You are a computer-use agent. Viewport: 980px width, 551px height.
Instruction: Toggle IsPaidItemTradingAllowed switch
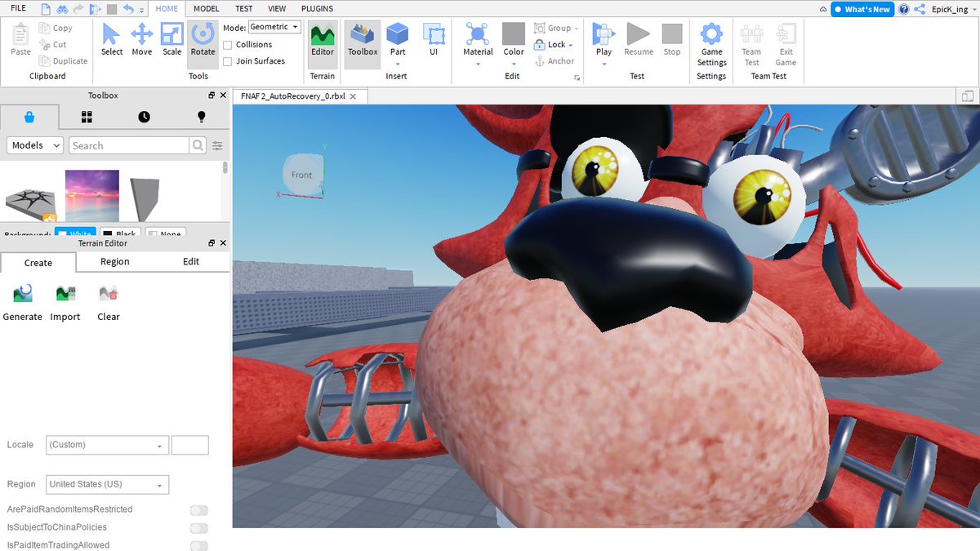198,546
